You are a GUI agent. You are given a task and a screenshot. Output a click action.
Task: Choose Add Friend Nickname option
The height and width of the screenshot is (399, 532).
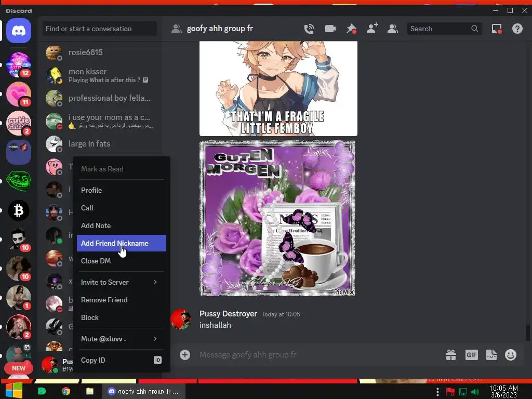pos(122,243)
